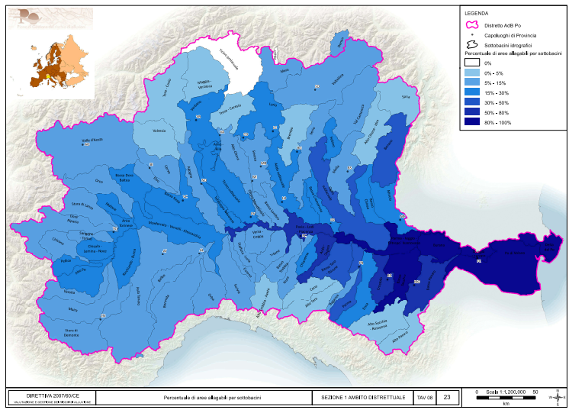Pick the 30% - 50% legend color box
Image resolution: width=570 pixels, height=410 pixels.
tap(472, 102)
